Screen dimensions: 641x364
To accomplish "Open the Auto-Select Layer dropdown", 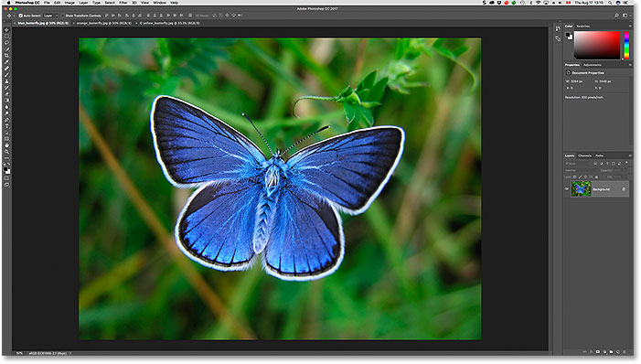I will (x=49, y=16).
